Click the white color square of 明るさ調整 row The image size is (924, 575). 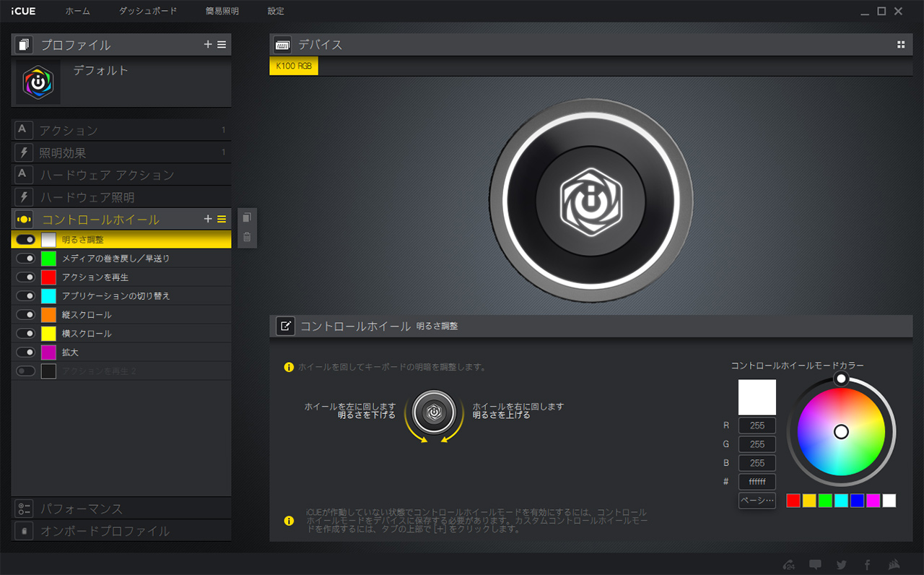[x=48, y=240]
